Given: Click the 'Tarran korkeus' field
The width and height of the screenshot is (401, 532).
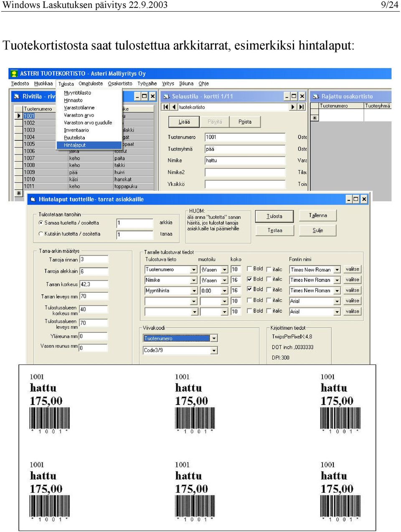Looking at the screenshot, I should click(x=94, y=284).
